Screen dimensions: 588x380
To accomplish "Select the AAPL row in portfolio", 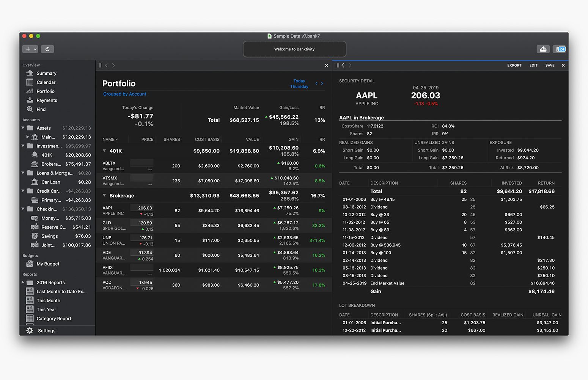I will coord(214,210).
